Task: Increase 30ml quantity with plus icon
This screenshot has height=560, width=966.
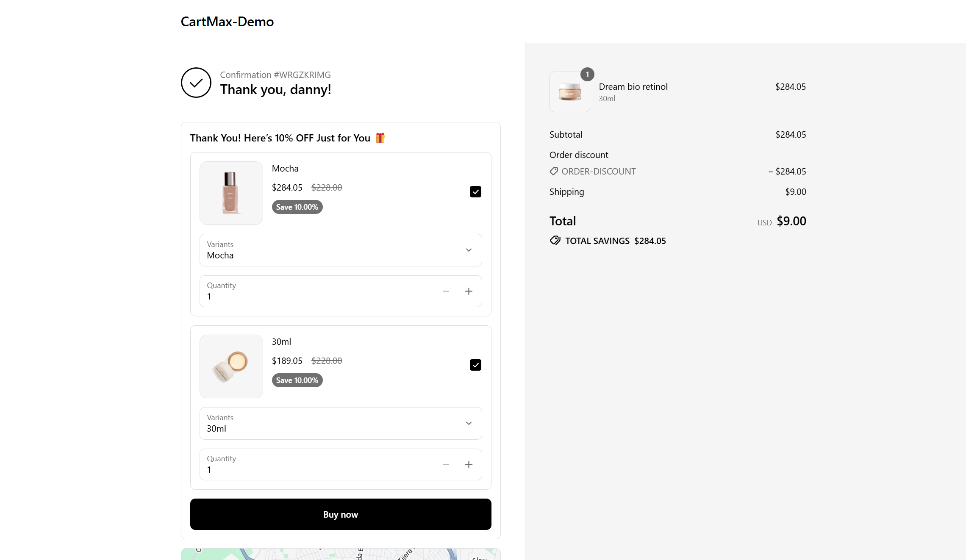Action: tap(469, 465)
